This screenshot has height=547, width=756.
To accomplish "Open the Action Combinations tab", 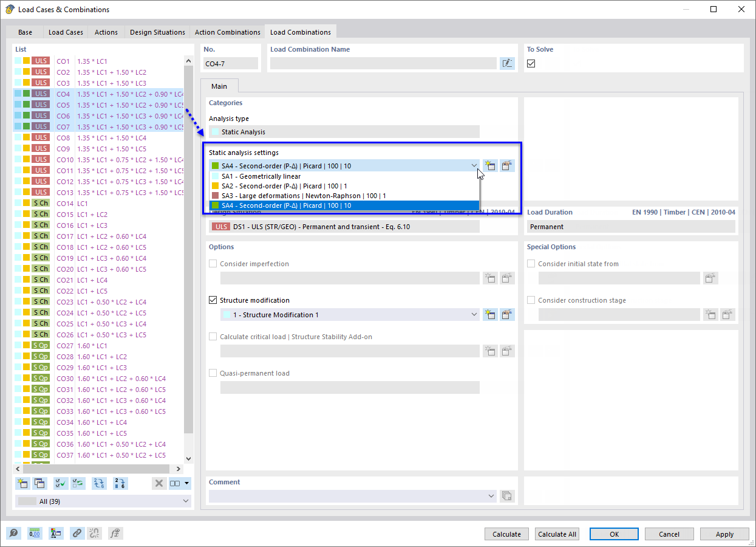I will click(227, 32).
